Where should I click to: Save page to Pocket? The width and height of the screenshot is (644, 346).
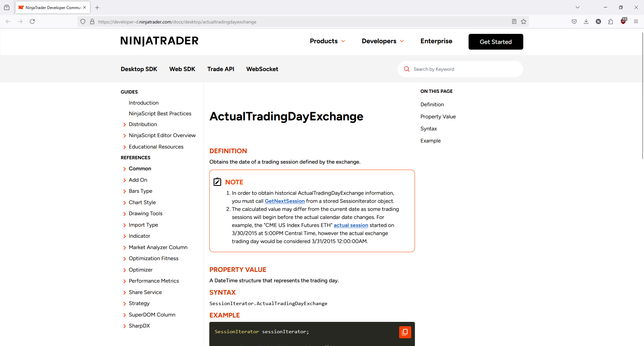point(574,22)
